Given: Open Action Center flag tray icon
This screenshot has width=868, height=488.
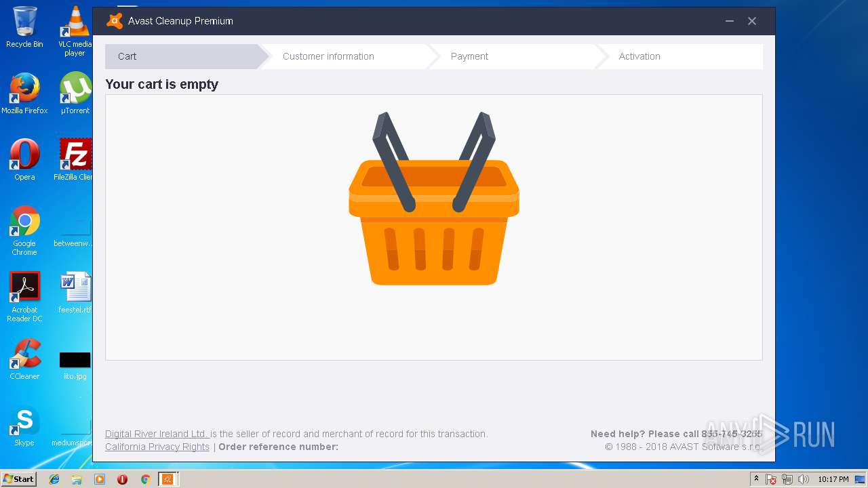Looking at the screenshot, I should (x=772, y=479).
